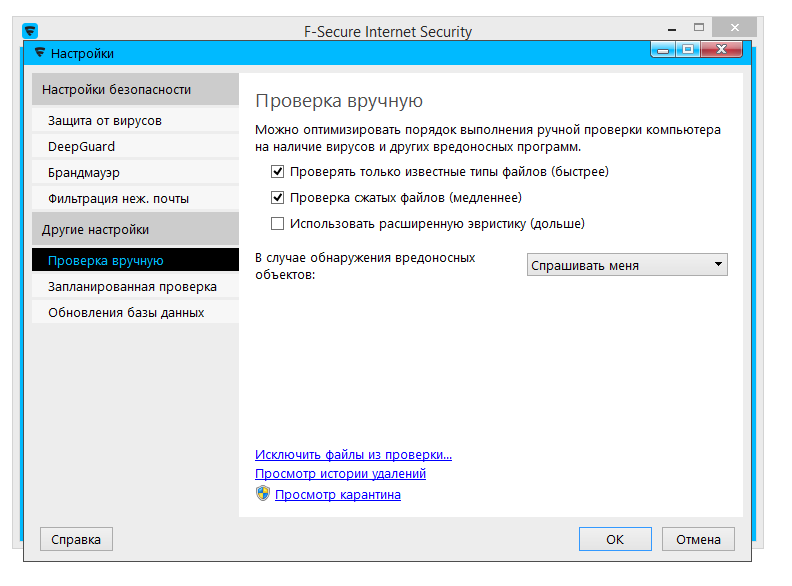Select DeepGuard in the sidebar
Image resolution: width=792 pixels, height=586 pixels.
[x=82, y=147]
